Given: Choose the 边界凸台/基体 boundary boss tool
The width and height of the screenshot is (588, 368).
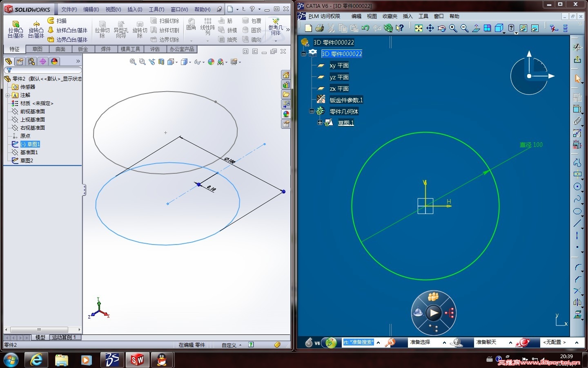Looking at the screenshot, I should pyautogui.click(x=67, y=40).
